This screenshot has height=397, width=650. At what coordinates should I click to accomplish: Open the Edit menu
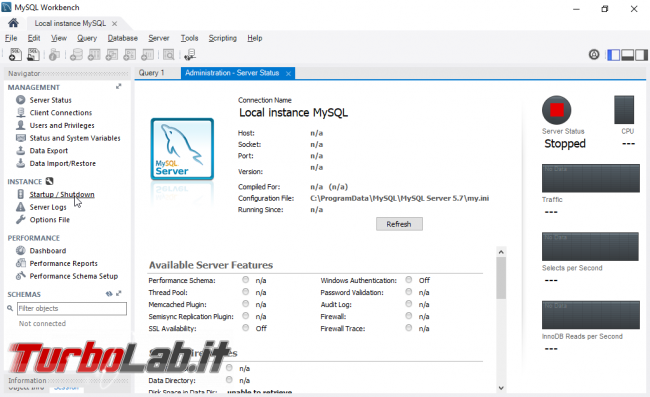click(x=34, y=38)
